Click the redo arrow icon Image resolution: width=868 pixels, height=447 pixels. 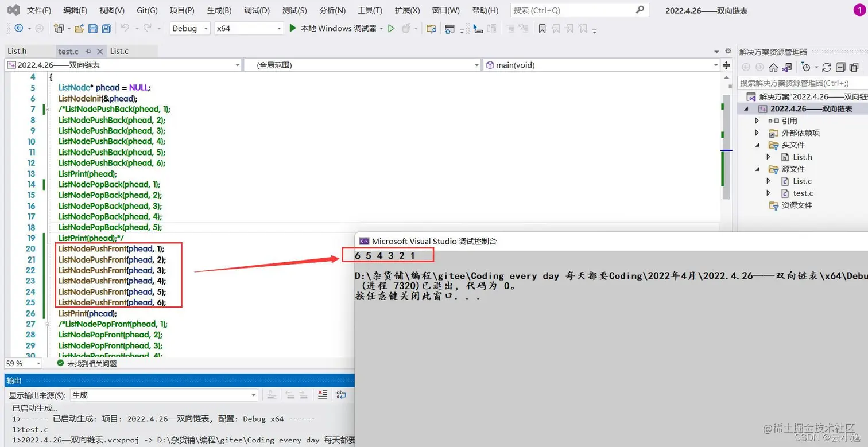click(x=147, y=28)
